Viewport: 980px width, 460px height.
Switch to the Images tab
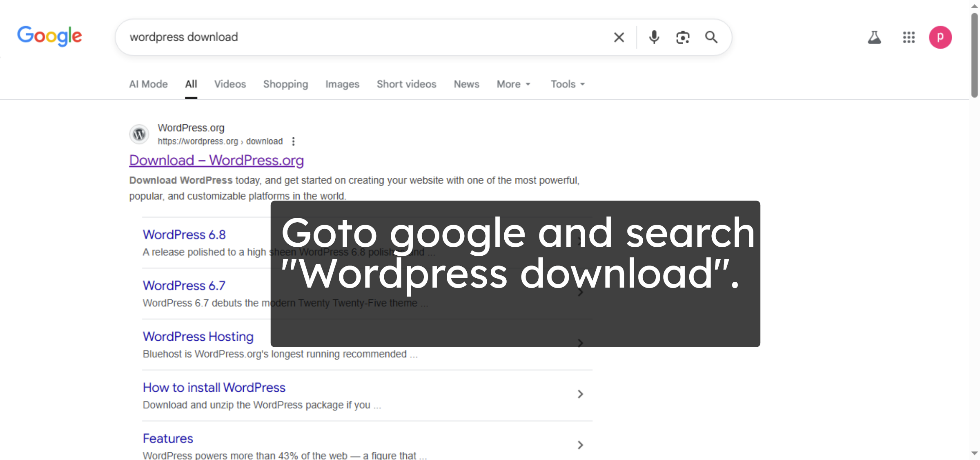click(x=342, y=84)
